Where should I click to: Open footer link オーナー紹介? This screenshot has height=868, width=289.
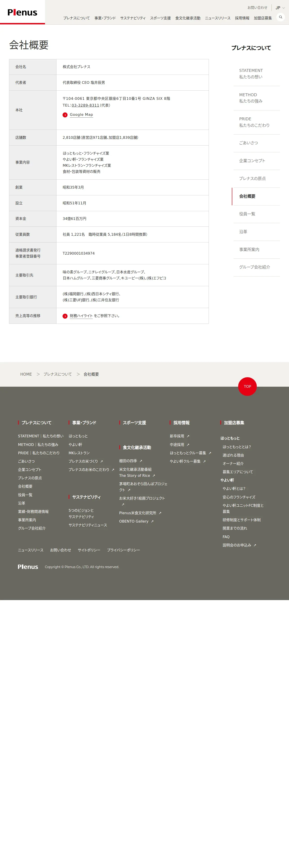pos(233,464)
